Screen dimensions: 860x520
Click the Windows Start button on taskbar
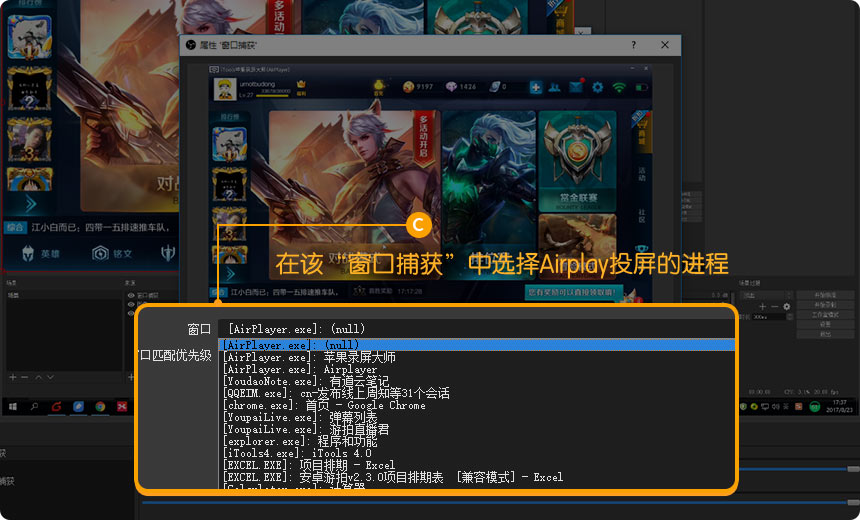13,407
